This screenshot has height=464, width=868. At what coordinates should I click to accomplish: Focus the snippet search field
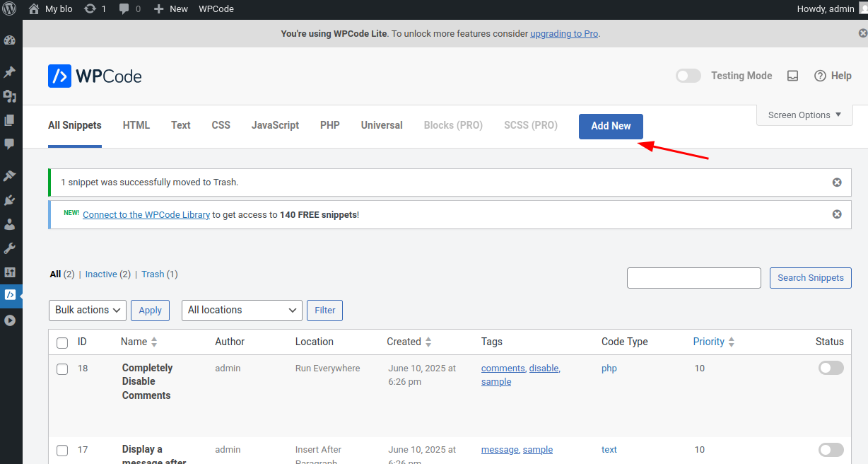694,278
